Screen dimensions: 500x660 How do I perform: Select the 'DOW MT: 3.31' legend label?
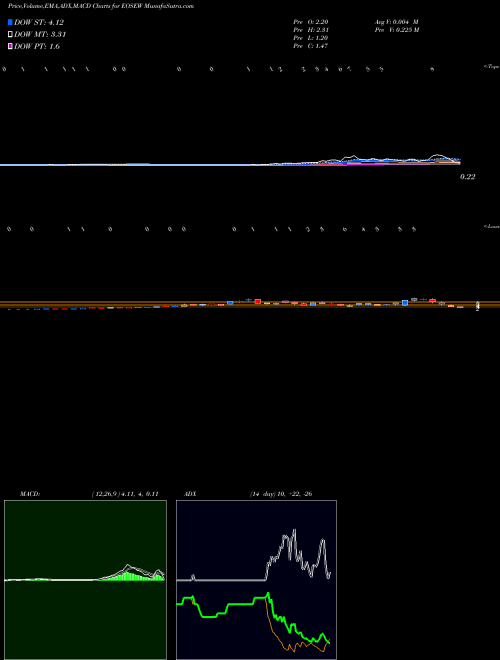40,34
